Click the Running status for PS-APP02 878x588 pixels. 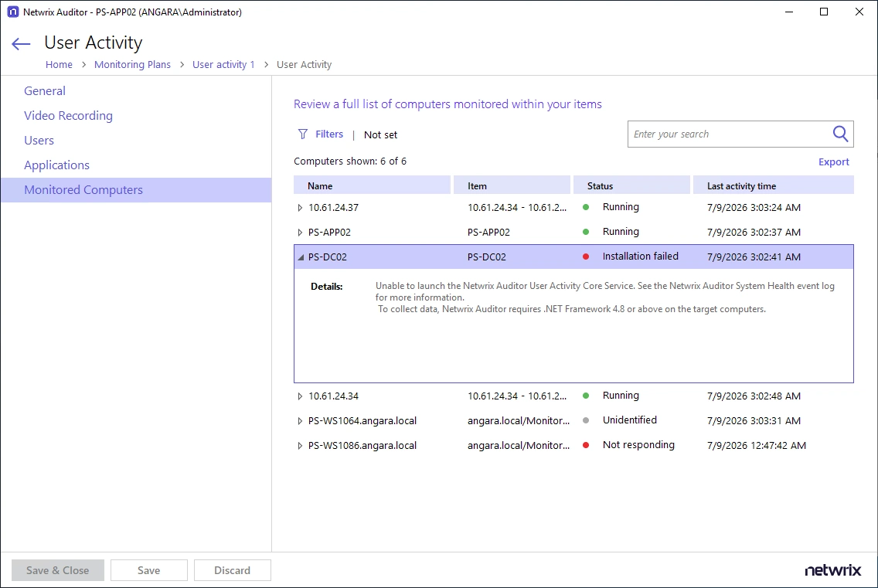point(621,231)
